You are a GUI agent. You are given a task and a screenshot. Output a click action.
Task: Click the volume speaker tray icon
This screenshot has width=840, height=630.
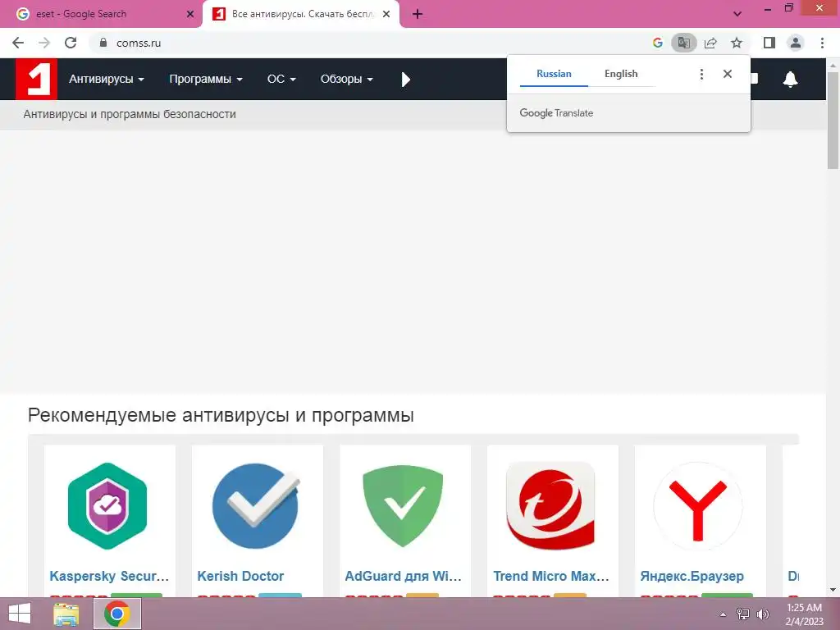coord(763,614)
